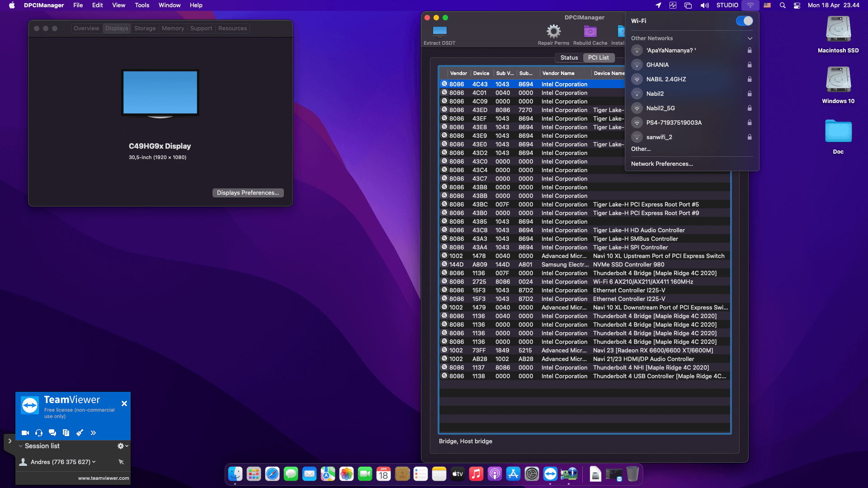This screenshot has height=488, width=868.
Task: Click the Displays Preferences button
Action: coord(248,193)
